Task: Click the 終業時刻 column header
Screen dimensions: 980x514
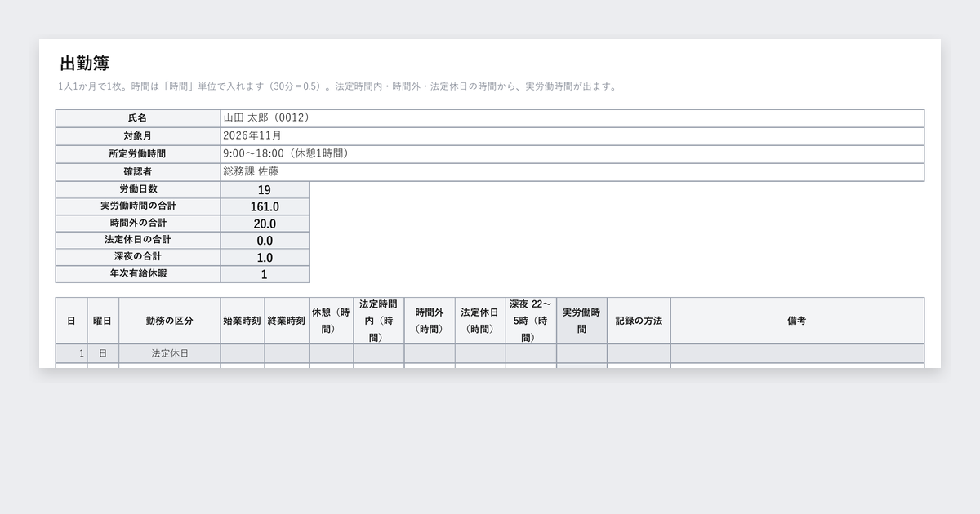Action: click(287, 321)
